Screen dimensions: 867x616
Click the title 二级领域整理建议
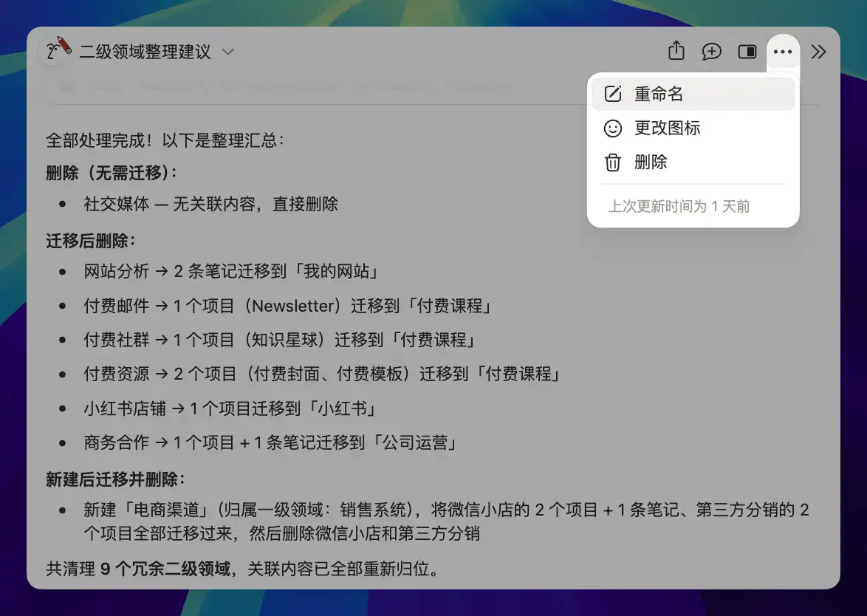(145, 52)
